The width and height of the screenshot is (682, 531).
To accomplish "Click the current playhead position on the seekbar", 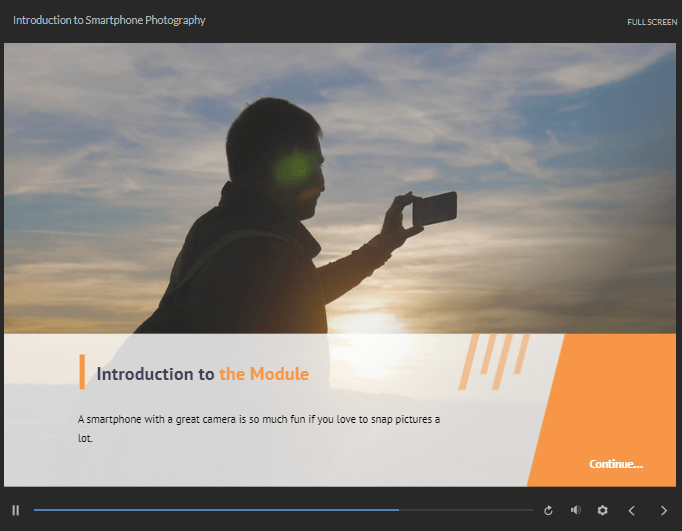I will tap(398, 510).
